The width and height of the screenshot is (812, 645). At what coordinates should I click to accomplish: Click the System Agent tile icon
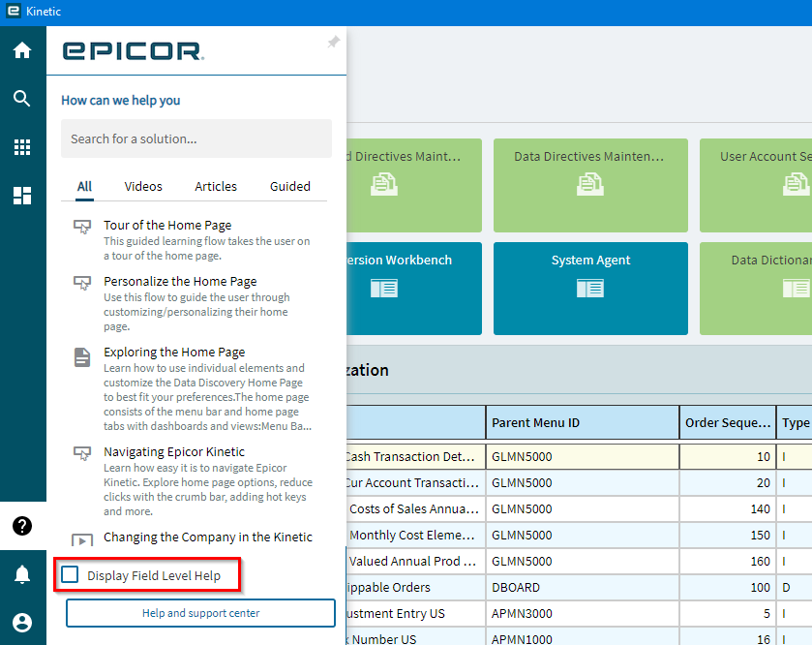pos(590,288)
